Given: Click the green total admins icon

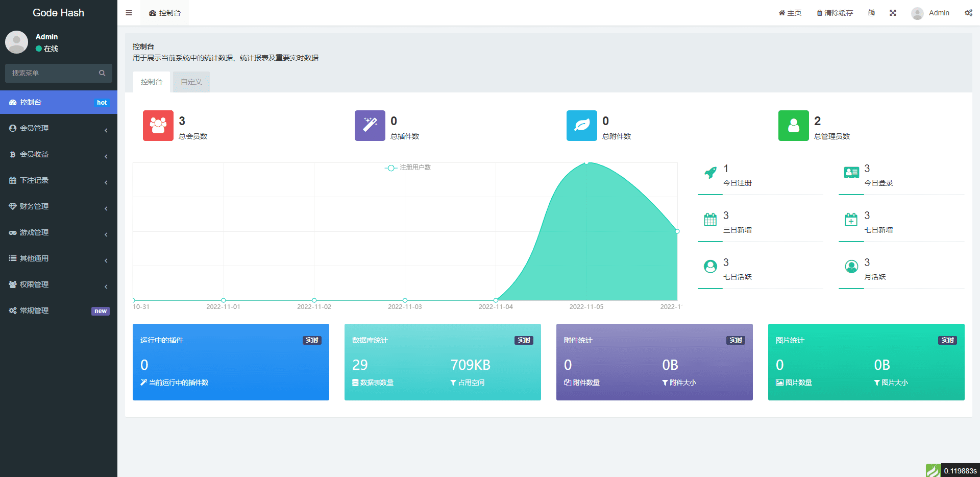Looking at the screenshot, I should 793,126.
